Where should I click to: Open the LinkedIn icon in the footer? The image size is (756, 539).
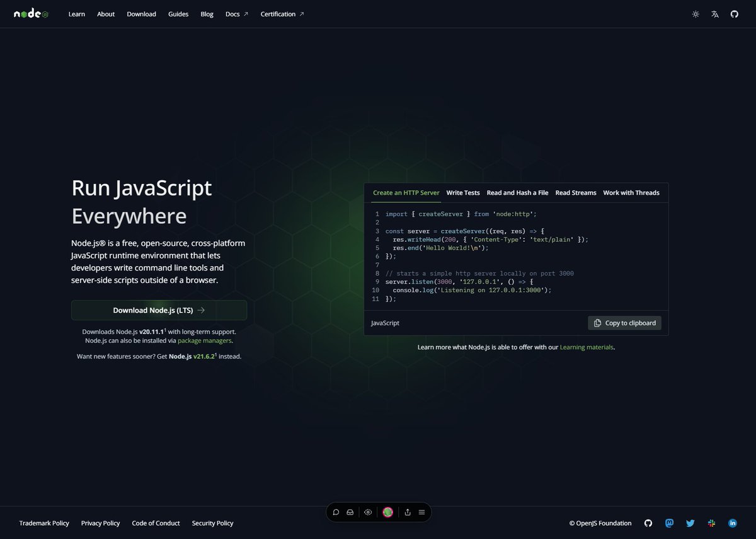click(x=733, y=523)
